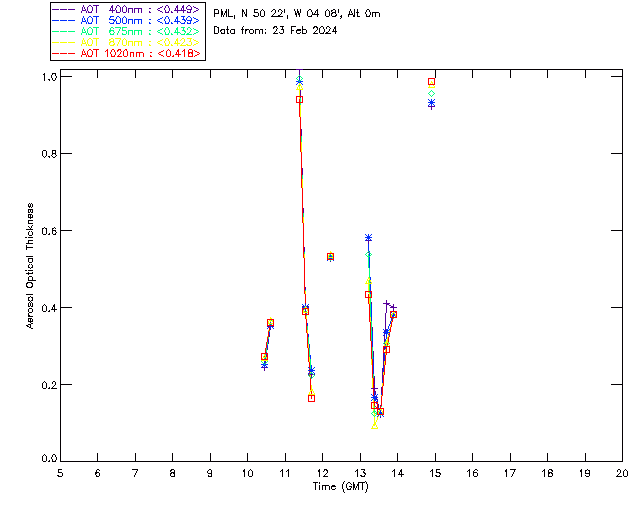
Task: Click the 'Time (GMT)' x-axis label
Action: click(x=340, y=486)
